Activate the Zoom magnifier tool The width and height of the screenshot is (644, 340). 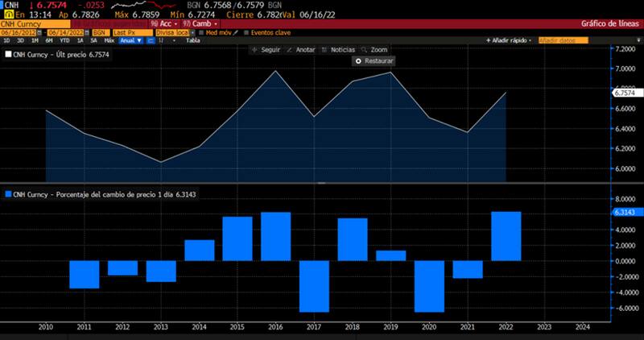pyautogui.click(x=374, y=50)
